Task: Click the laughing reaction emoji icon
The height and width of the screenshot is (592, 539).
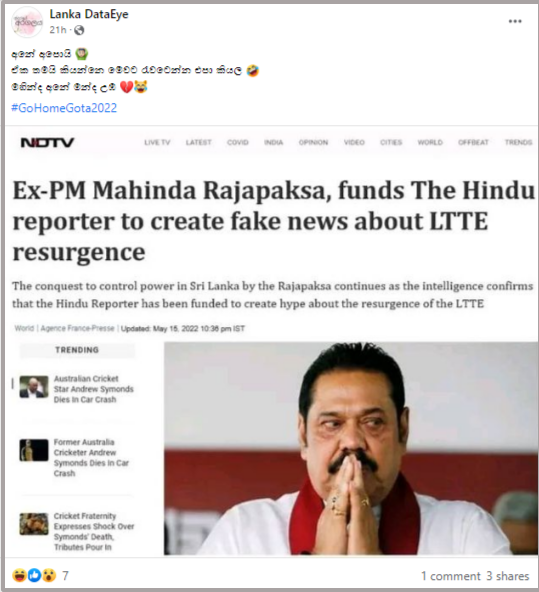Action: pos(19,575)
